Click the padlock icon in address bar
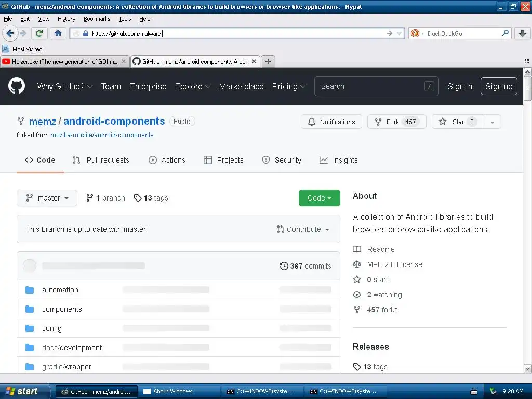Image resolution: width=532 pixels, height=399 pixels. (x=86, y=33)
